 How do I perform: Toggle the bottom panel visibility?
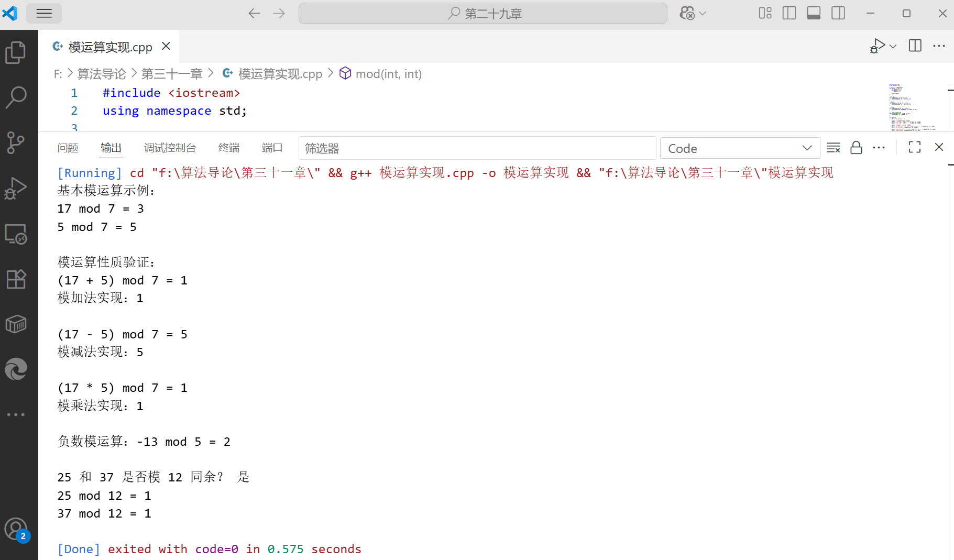click(x=814, y=14)
